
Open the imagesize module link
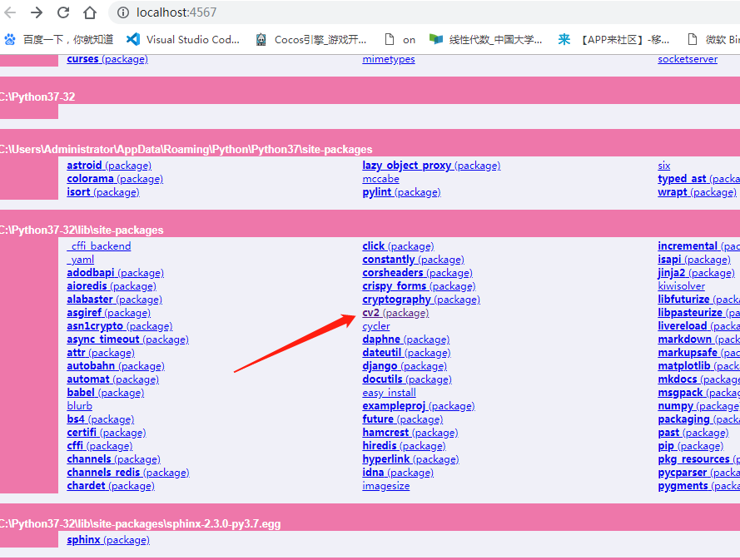(x=385, y=485)
